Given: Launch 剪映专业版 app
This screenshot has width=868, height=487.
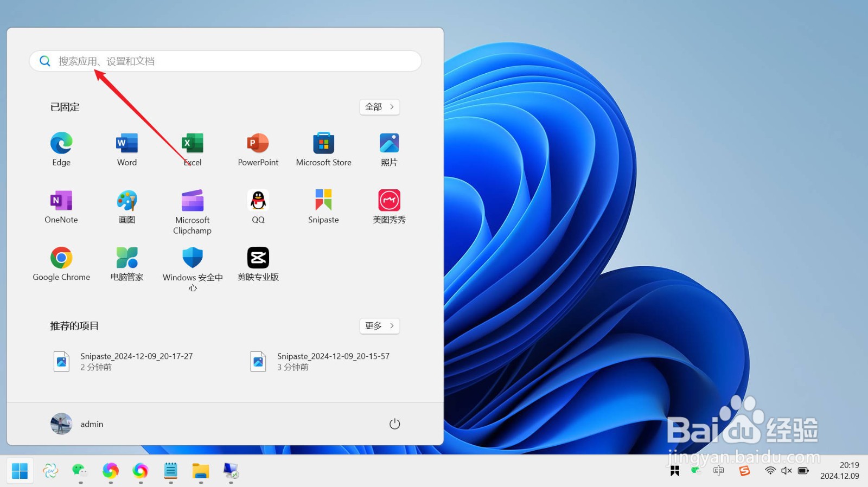Looking at the screenshot, I should [x=258, y=264].
